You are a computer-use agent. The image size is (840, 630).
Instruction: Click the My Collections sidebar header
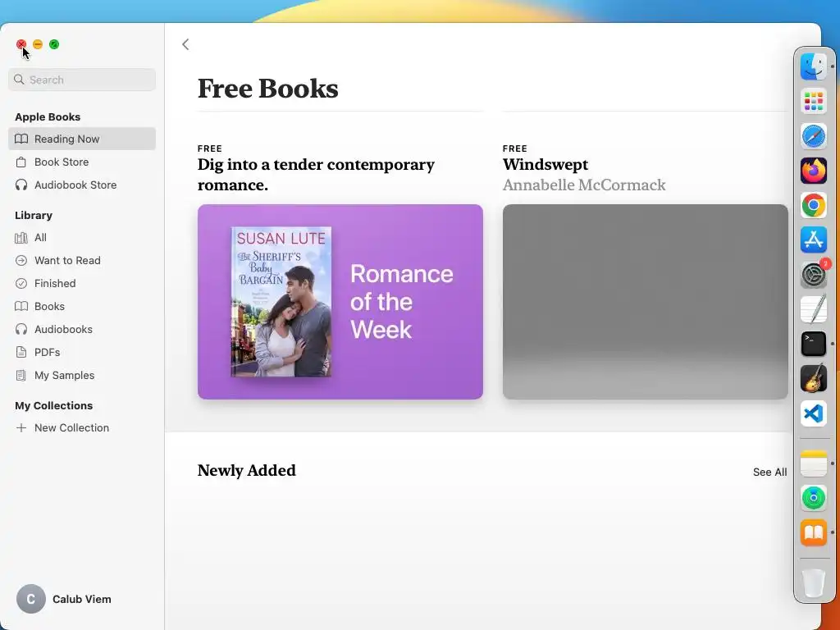tap(53, 405)
